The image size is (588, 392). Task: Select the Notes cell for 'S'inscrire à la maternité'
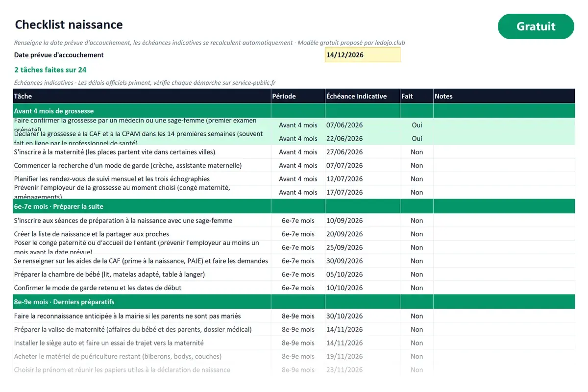coord(504,152)
